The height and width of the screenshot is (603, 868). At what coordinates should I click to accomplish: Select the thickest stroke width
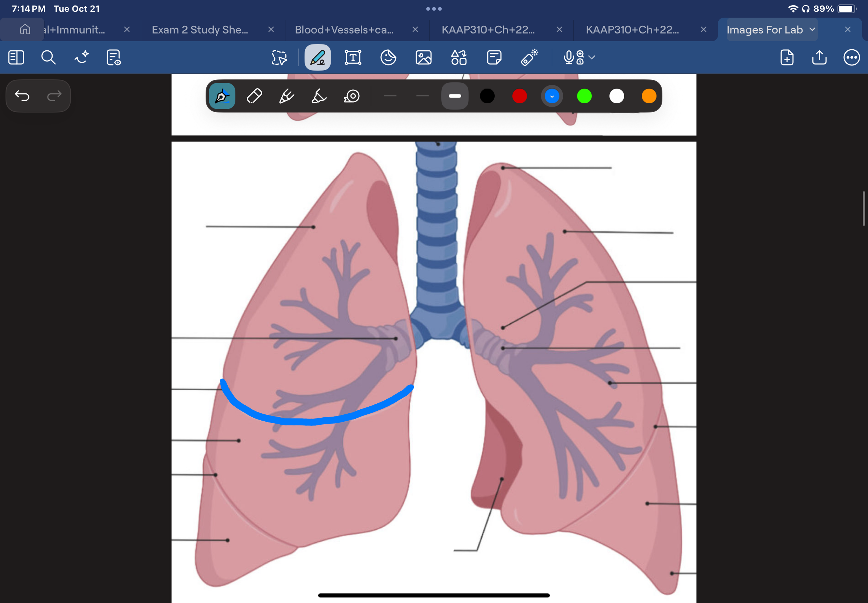pyautogui.click(x=454, y=96)
